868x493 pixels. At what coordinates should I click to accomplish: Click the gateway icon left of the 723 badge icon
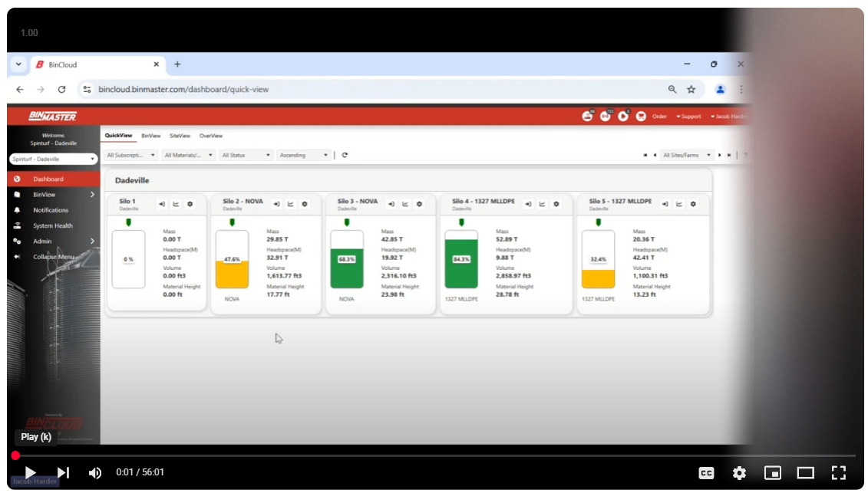coord(587,117)
